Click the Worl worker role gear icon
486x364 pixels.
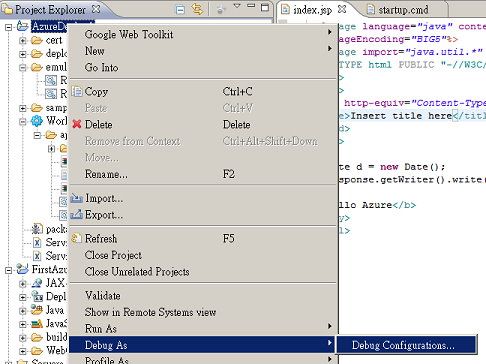point(37,121)
